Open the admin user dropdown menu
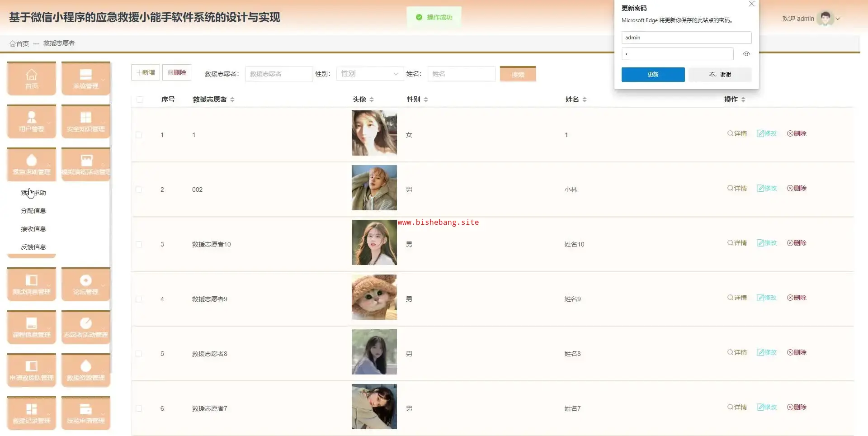The width and height of the screenshot is (868, 436). (x=811, y=19)
